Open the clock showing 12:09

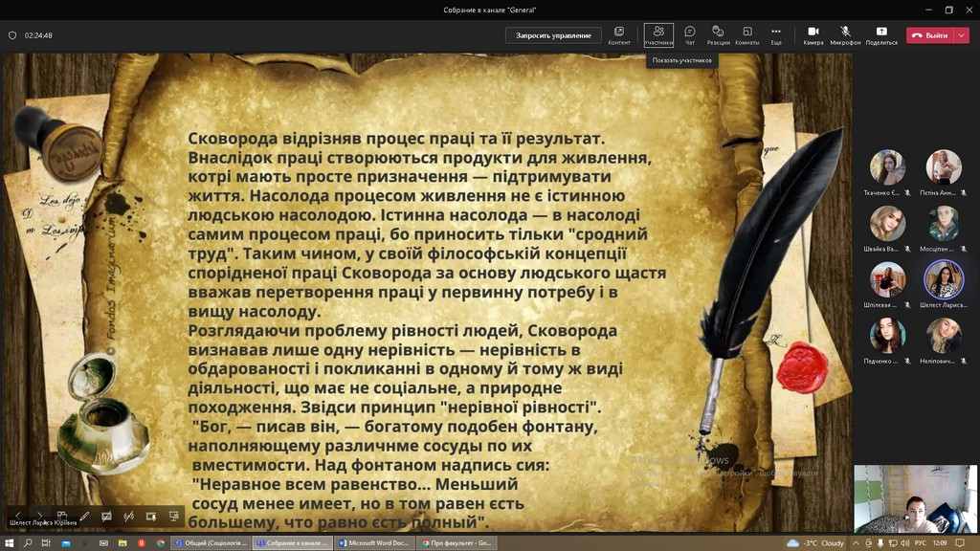(940, 543)
